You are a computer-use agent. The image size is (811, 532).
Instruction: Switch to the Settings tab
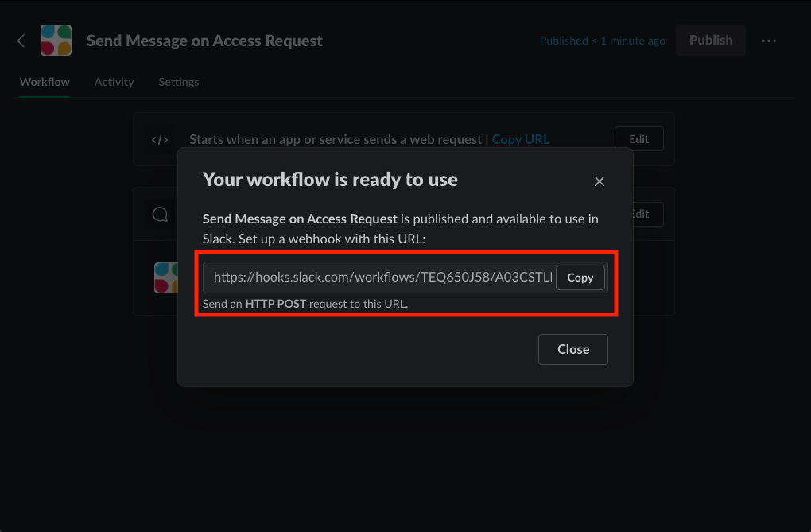tap(178, 81)
